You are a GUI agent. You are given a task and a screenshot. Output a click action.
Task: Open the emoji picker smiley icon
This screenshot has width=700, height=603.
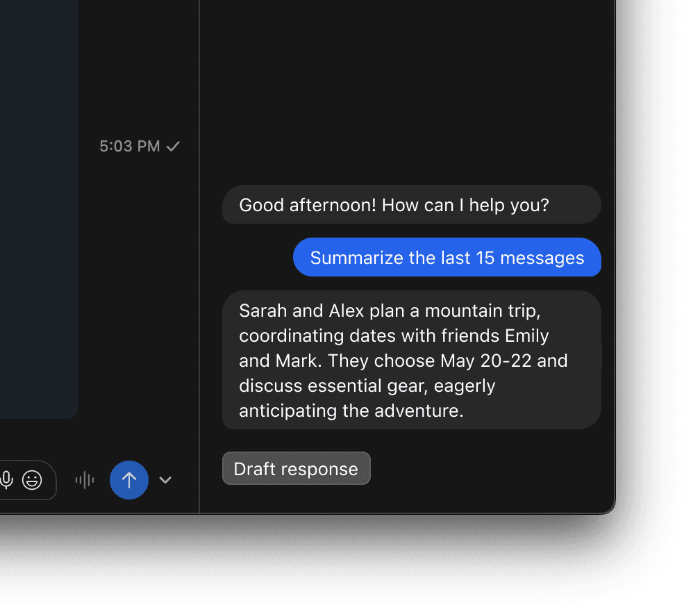pyautogui.click(x=32, y=479)
